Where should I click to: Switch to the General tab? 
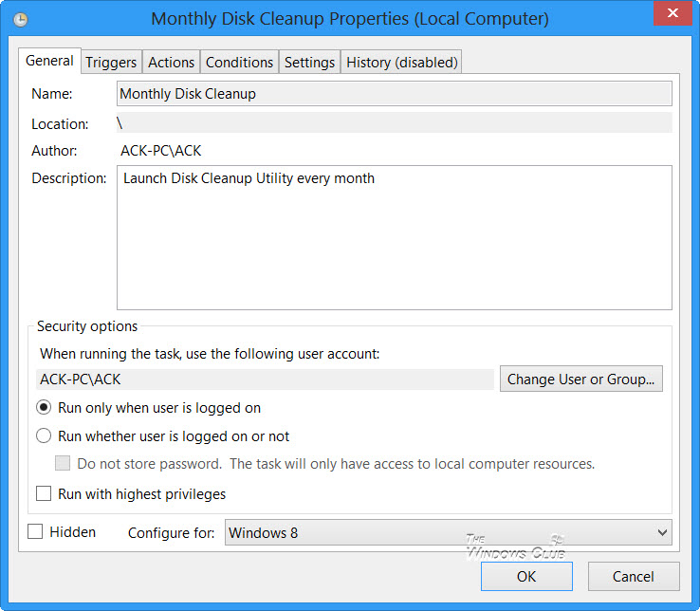(x=49, y=61)
